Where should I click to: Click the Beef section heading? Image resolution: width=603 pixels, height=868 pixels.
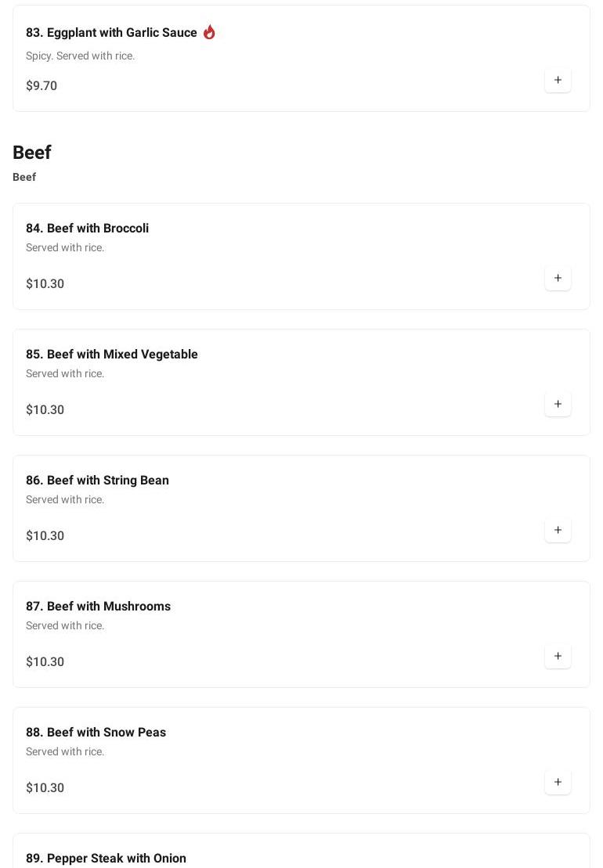pos(32,153)
